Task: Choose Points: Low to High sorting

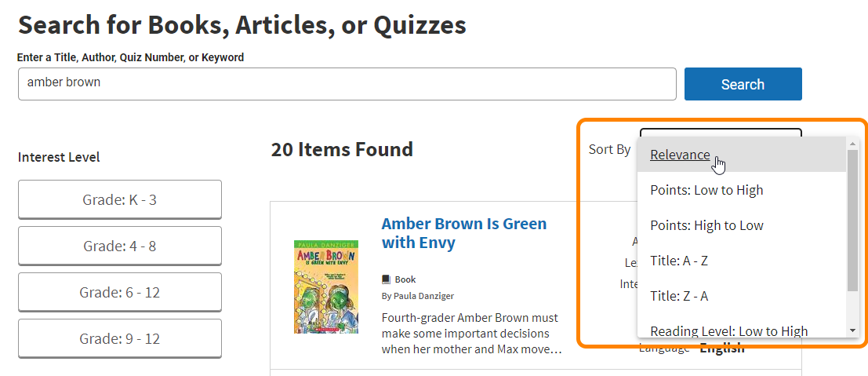Action: click(x=706, y=190)
